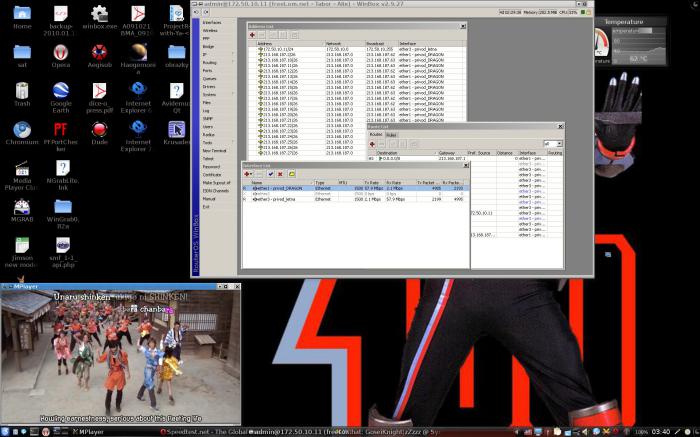
Task: Expand the Tools submenu in WinBox
Action: pos(218,142)
